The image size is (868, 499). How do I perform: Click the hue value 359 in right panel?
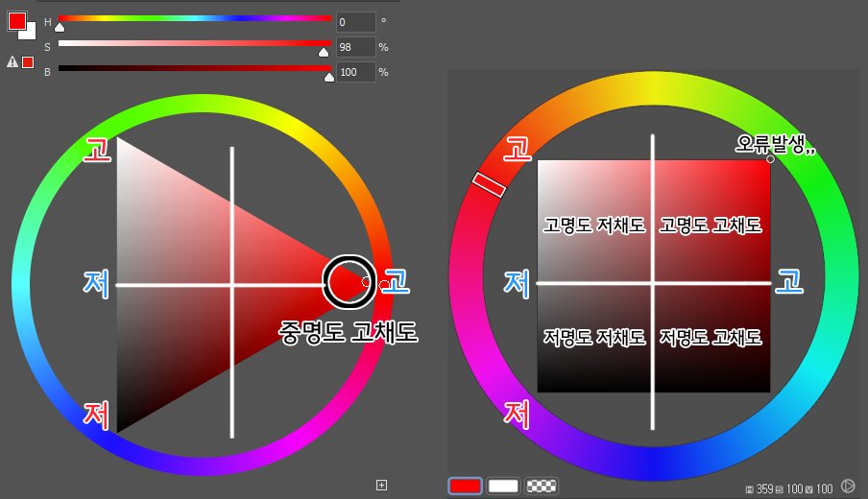coord(764,489)
